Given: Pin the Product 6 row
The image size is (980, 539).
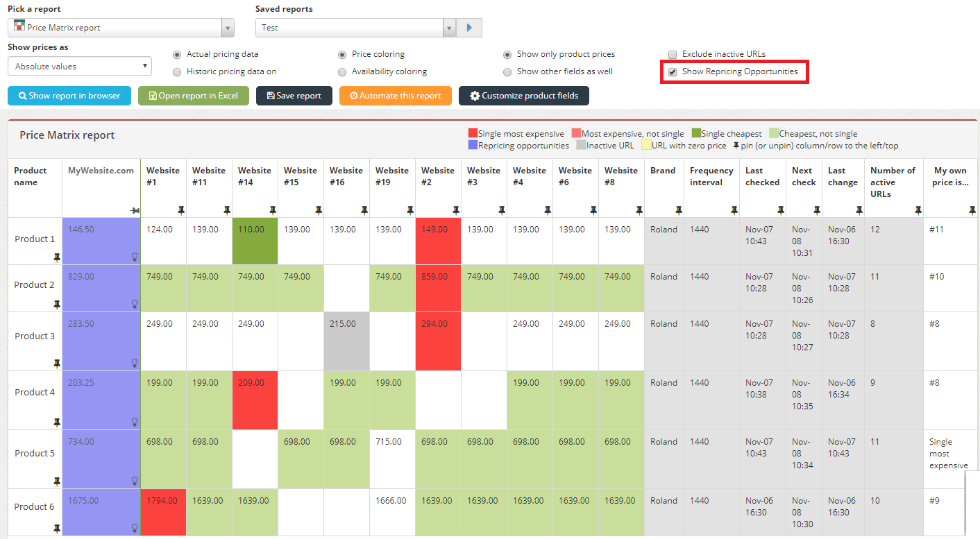Looking at the screenshot, I should 57,529.
